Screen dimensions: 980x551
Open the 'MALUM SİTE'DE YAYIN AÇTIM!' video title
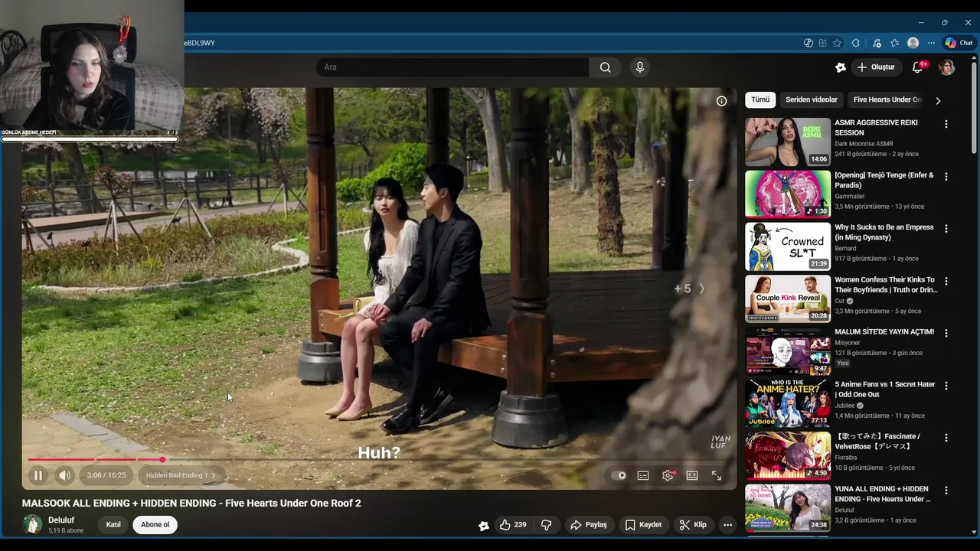click(x=884, y=332)
